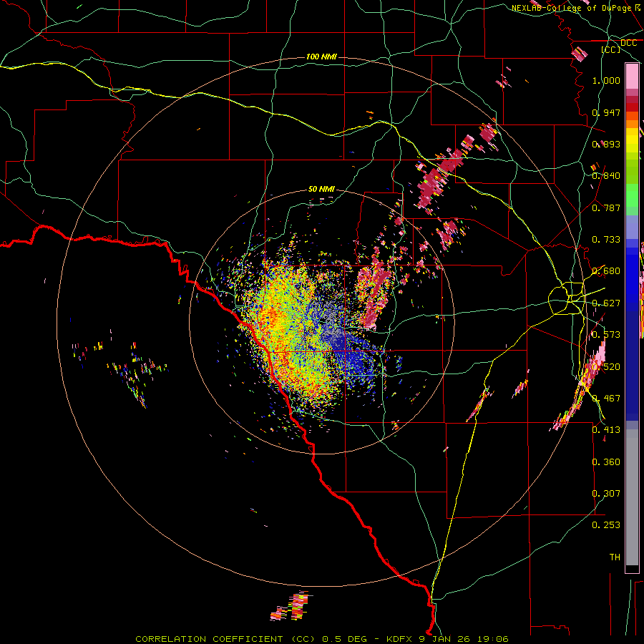Pick the gray segment of the color bar
644x644 pixels.
click(632, 497)
